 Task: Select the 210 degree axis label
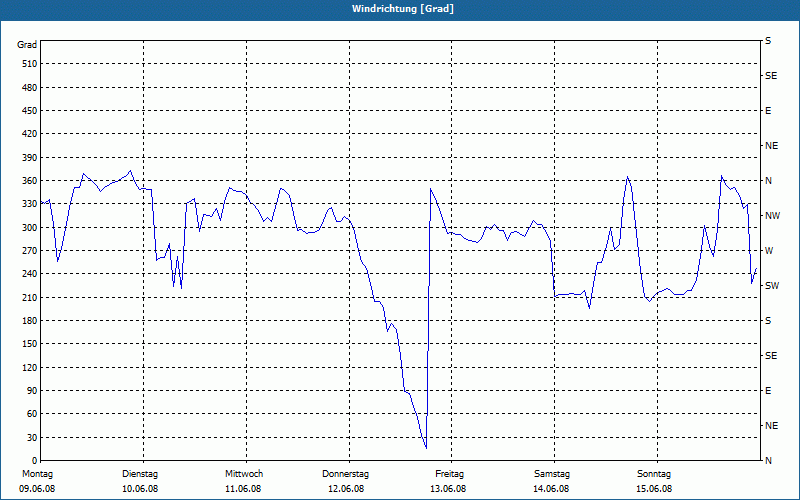pyautogui.click(x=29, y=297)
